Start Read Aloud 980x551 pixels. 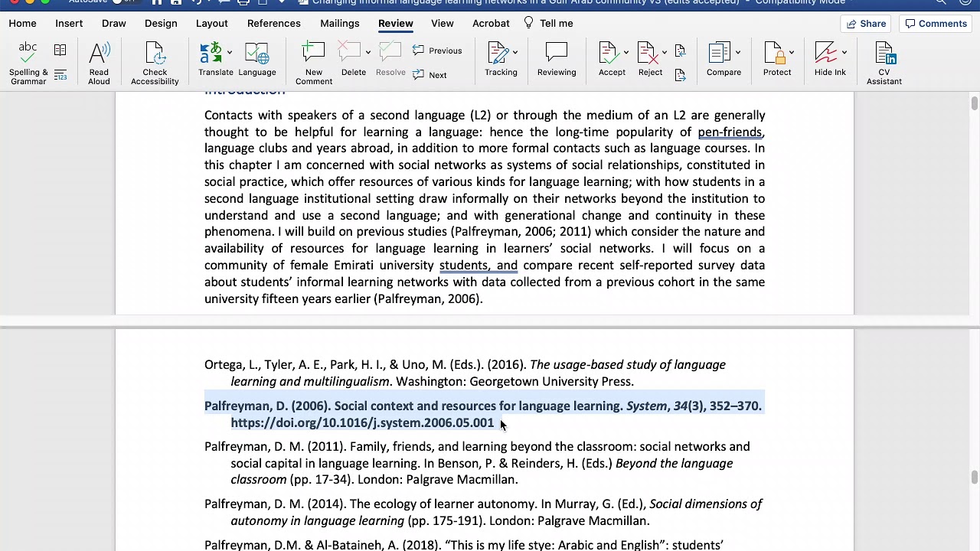coord(99,63)
